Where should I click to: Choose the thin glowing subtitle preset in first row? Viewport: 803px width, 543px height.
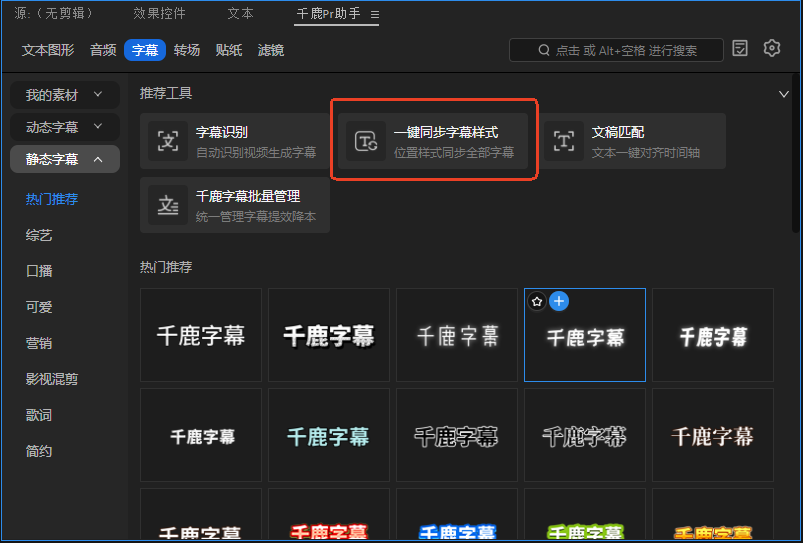[x=457, y=335]
